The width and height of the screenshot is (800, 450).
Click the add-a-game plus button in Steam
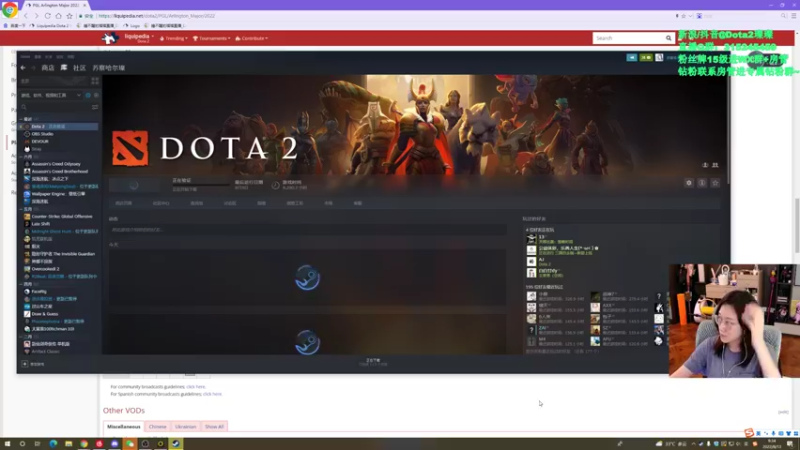[x=24, y=364]
